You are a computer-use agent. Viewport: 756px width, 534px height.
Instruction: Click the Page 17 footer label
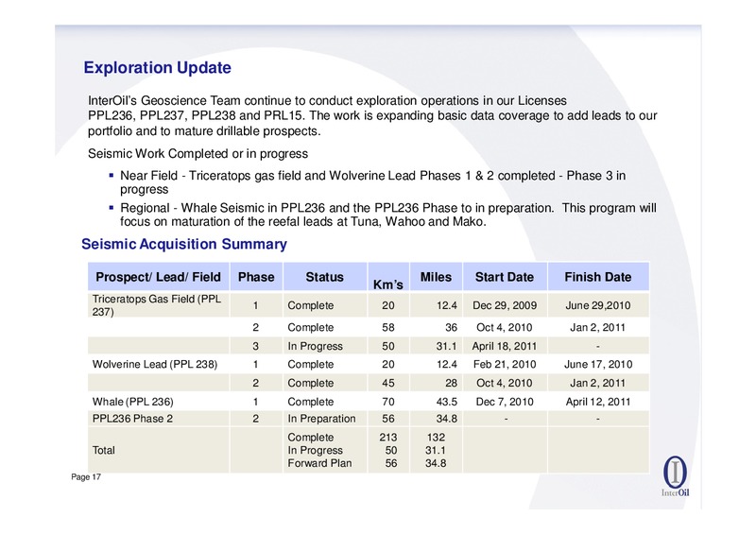click(86, 477)
